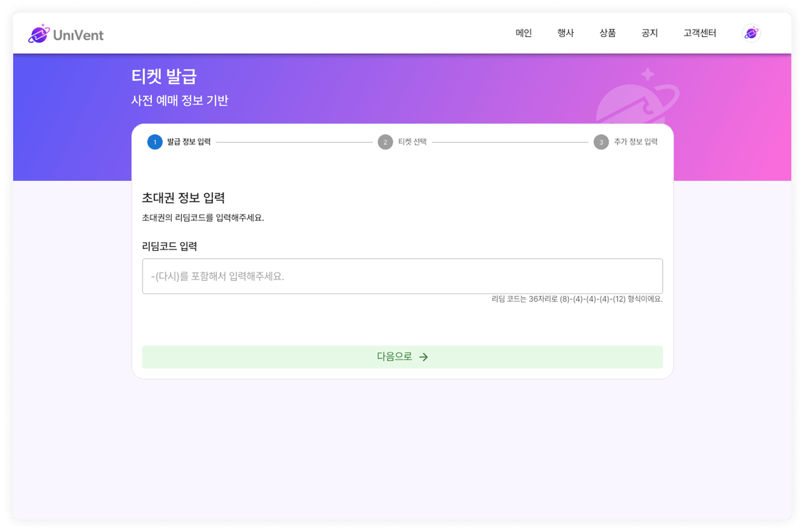Open the 공지 notices menu
Screen dimensions: 804x532
(650, 33)
